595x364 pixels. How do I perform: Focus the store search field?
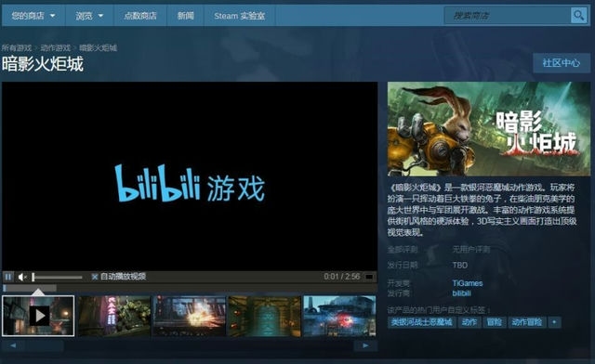click(508, 16)
